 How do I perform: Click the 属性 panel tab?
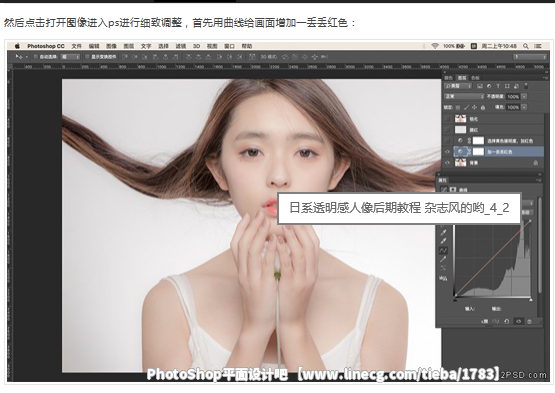pyautogui.click(x=442, y=180)
